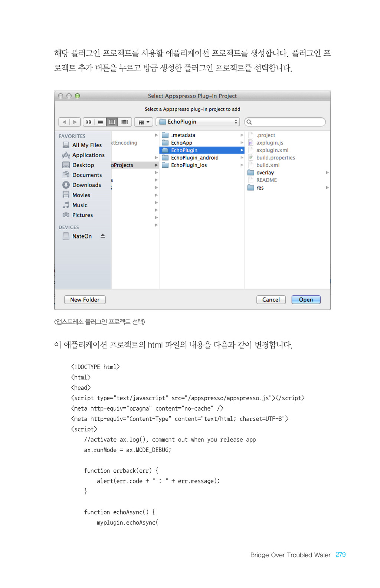
Task: Click the Open button
Action: (x=306, y=300)
